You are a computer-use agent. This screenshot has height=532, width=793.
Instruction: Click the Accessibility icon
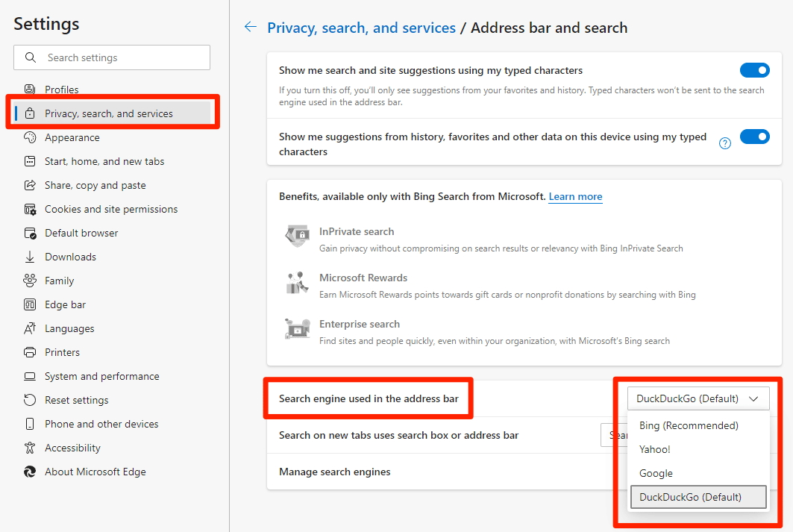(30, 448)
